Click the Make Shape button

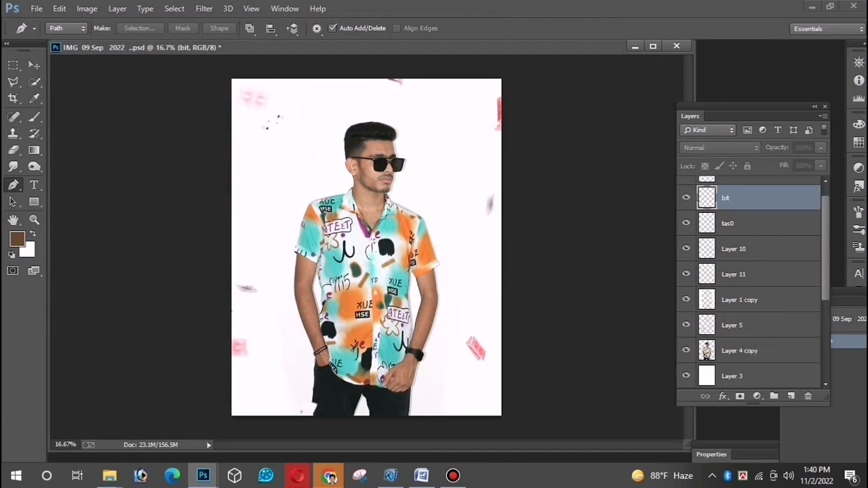219,28
